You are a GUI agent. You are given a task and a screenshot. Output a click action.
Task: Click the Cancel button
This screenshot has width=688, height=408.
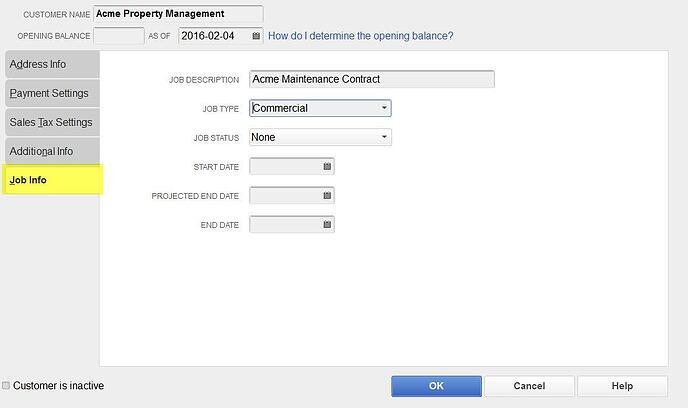(x=529, y=386)
